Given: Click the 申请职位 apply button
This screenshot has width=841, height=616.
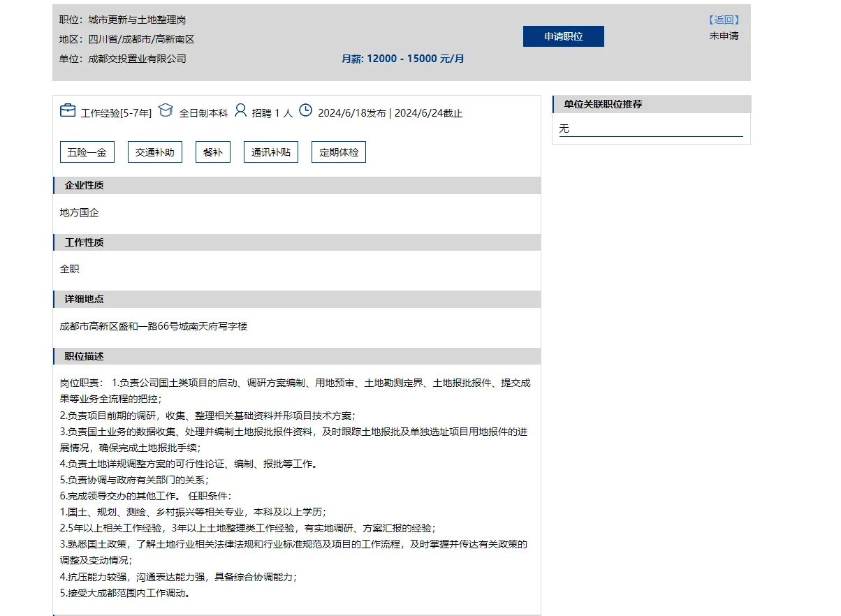Looking at the screenshot, I should pos(563,36).
